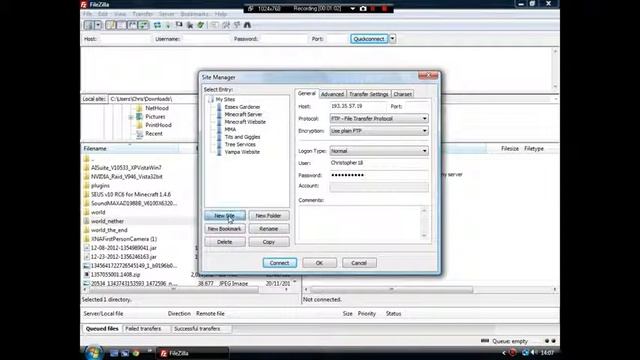Click the FileZilla taskbar button
The height and width of the screenshot is (360, 640).
192,353
